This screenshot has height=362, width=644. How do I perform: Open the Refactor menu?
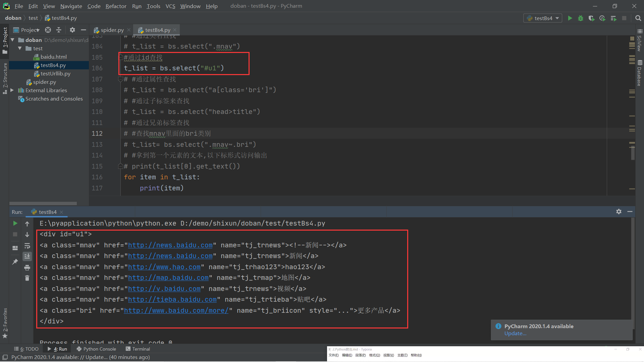(116, 6)
